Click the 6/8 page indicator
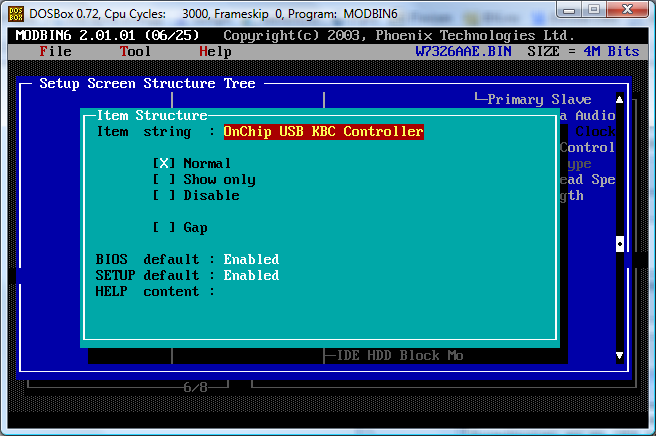The width and height of the screenshot is (656, 436). click(x=195, y=387)
